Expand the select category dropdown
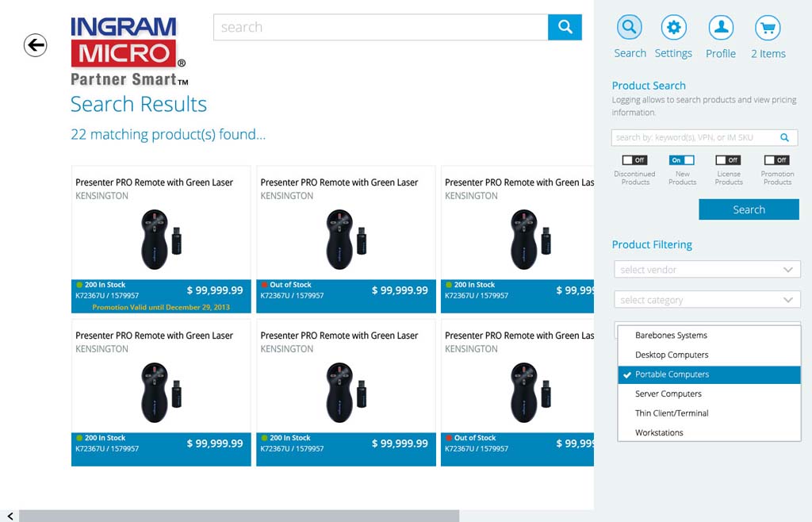 coord(707,300)
